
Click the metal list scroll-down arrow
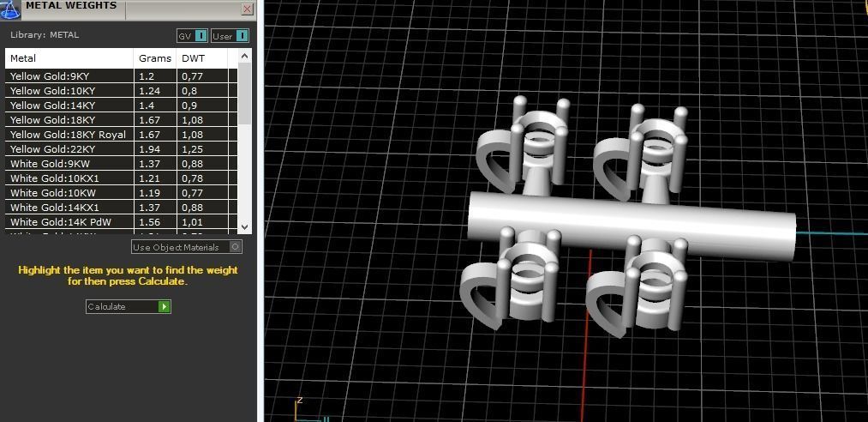point(245,227)
